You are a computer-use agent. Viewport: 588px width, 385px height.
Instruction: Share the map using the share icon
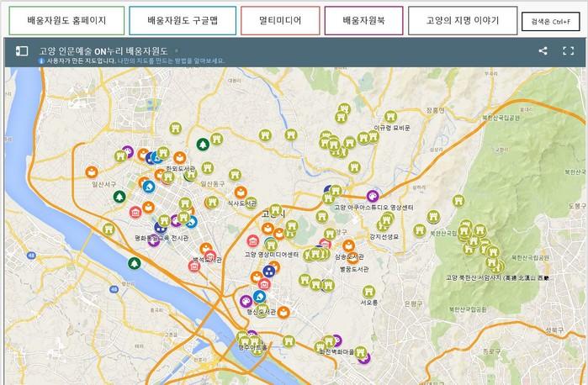(x=543, y=51)
